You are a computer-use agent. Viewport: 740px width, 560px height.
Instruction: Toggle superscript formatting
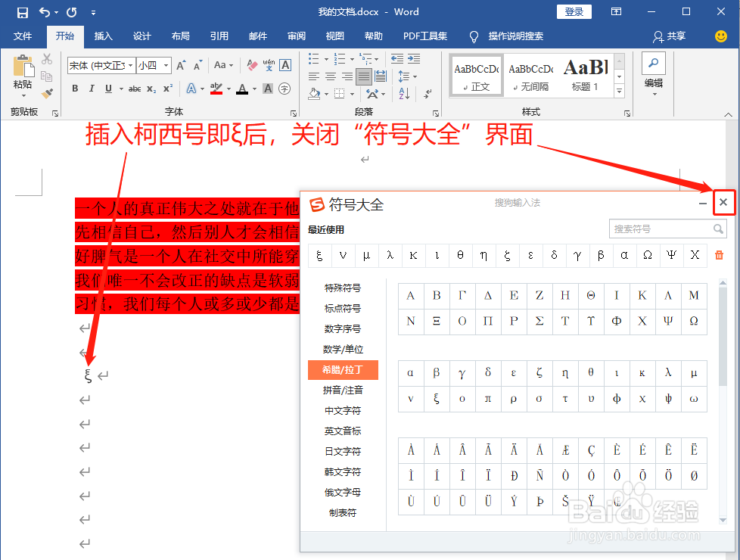point(168,89)
